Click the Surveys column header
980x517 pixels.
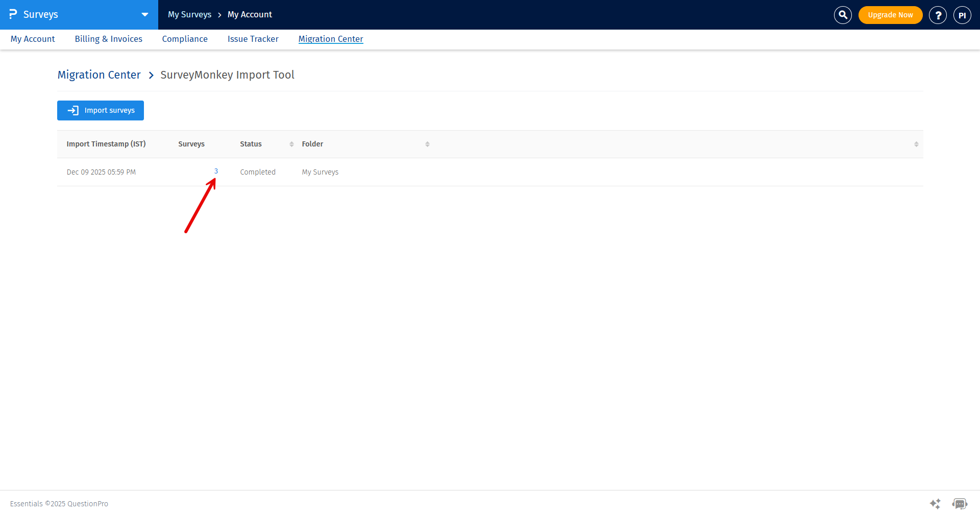pos(191,144)
